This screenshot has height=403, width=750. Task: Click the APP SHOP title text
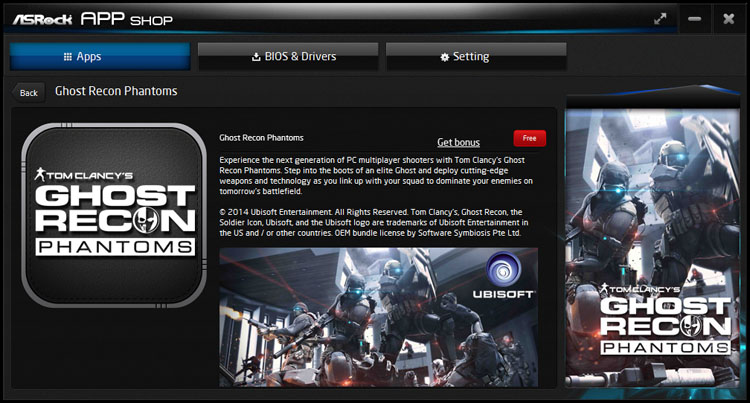coord(126,18)
